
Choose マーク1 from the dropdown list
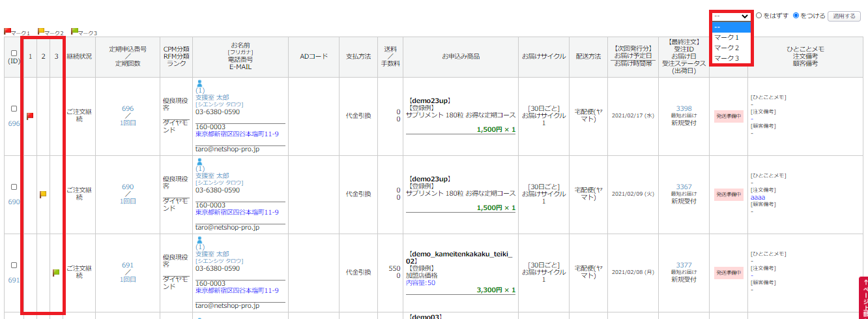pos(732,37)
